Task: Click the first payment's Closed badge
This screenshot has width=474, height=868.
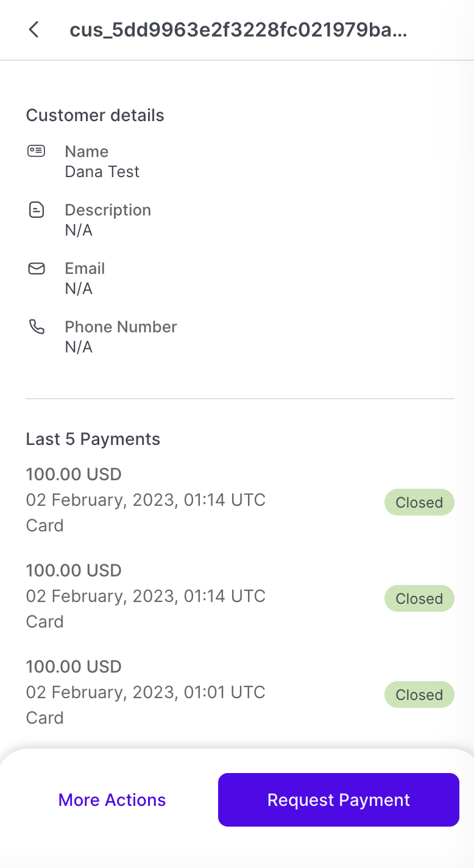Action: click(419, 503)
